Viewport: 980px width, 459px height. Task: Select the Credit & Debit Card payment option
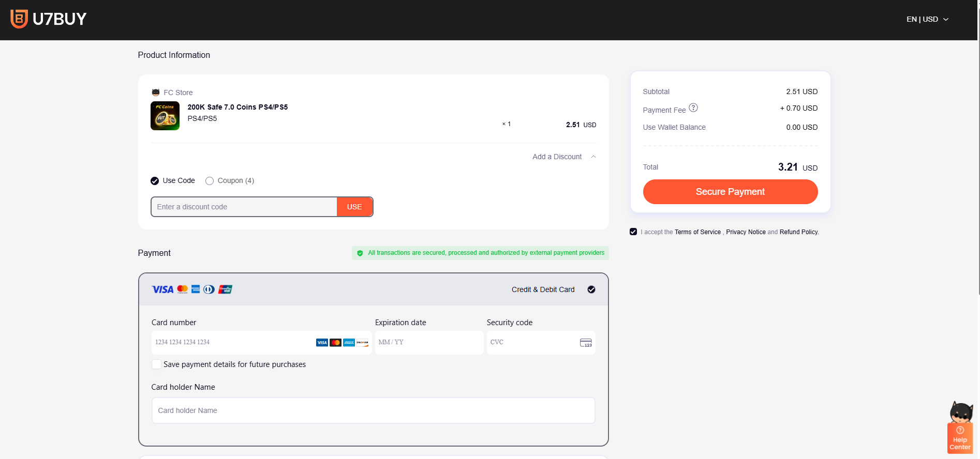tap(591, 289)
